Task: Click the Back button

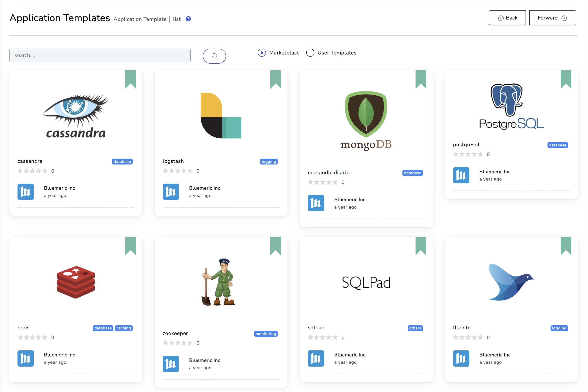Action: point(507,17)
